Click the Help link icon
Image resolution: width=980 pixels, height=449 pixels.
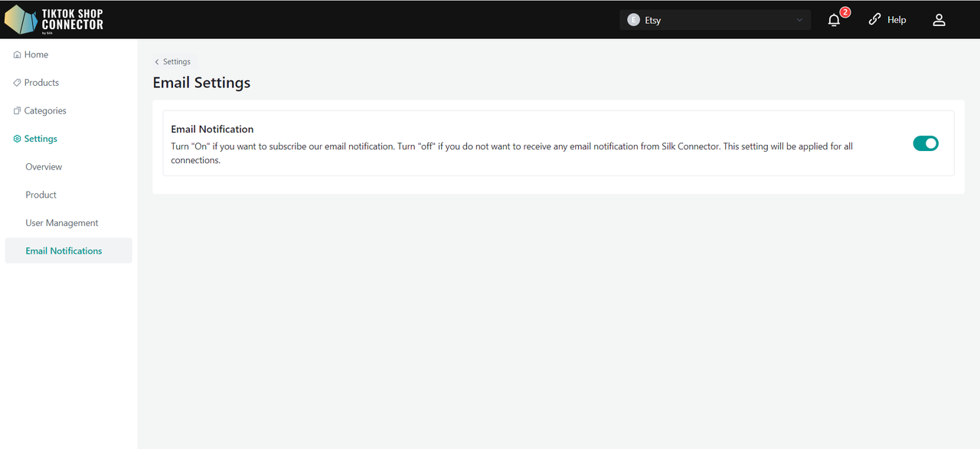875,20
